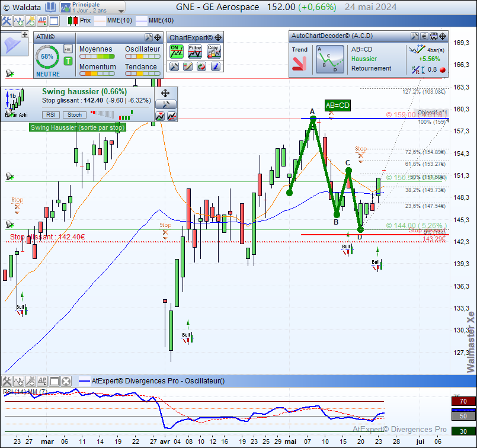477x448 pixels.
Task: Open ATMI panel settings hammer icon
Action: click(149, 37)
